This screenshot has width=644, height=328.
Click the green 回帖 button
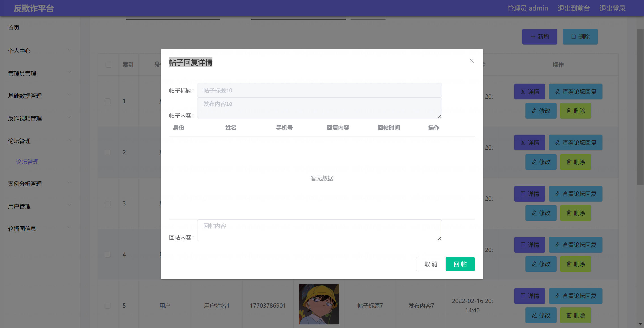point(460,264)
